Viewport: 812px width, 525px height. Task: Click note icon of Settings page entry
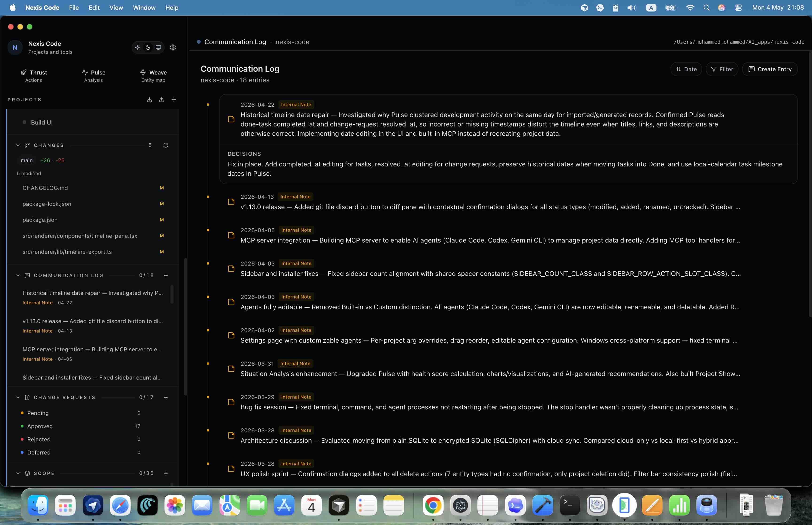231,335
